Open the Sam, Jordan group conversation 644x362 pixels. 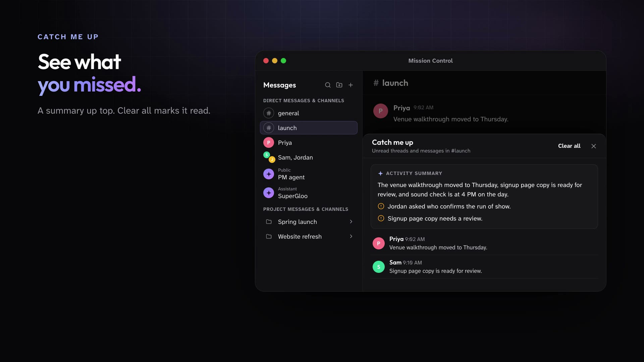pyautogui.click(x=309, y=158)
